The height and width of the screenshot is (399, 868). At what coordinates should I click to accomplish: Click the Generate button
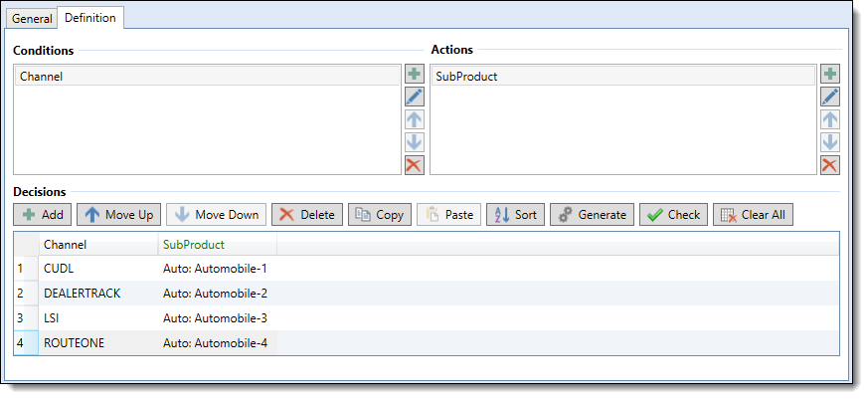pyautogui.click(x=592, y=215)
